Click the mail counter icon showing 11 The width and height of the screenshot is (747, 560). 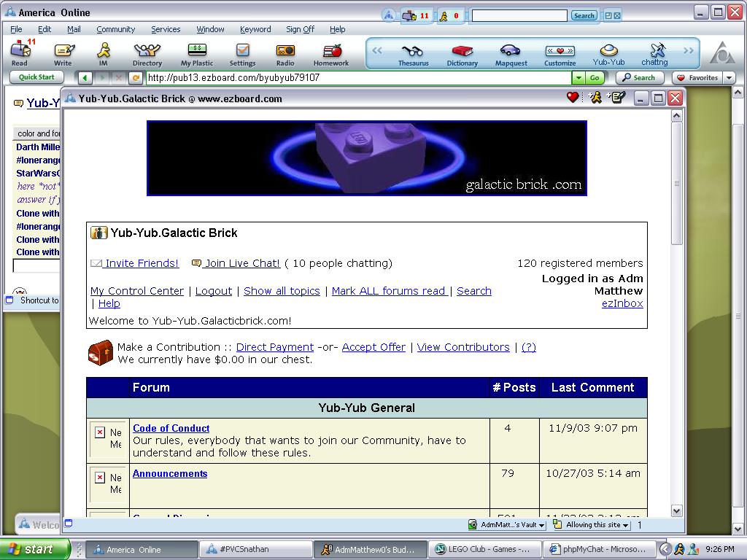[x=415, y=16]
